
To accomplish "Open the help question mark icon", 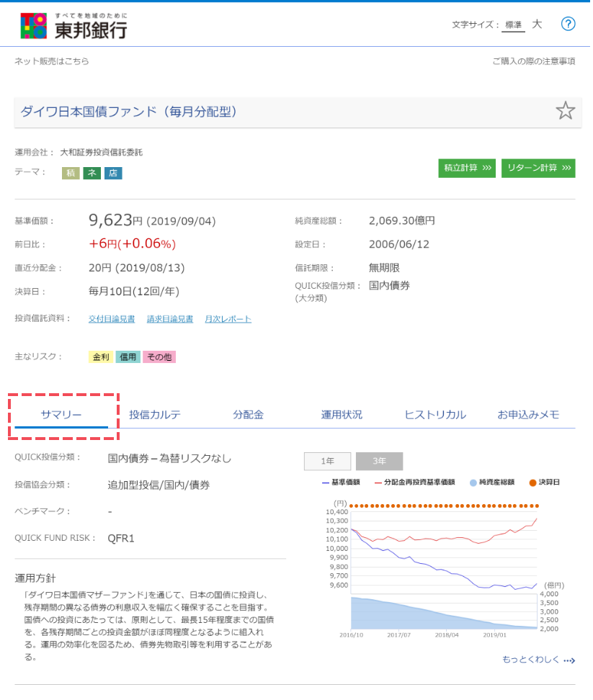I will 568,24.
